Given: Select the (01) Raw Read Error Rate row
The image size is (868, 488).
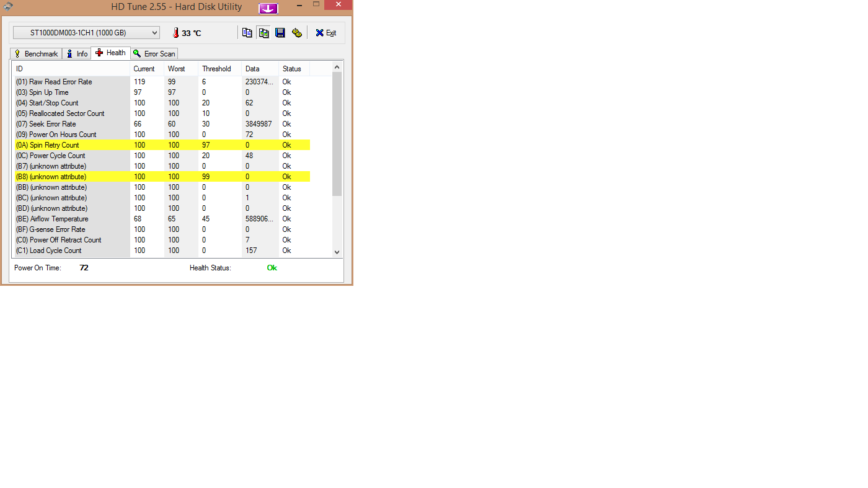Looking at the screenshot, I should pyautogui.click(x=161, y=82).
